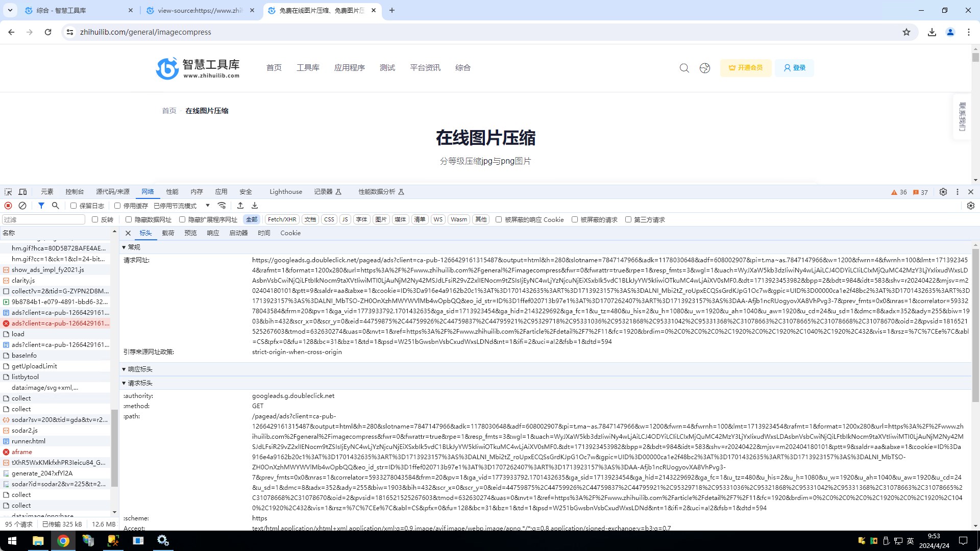Click the record network log icon

(8, 206)
